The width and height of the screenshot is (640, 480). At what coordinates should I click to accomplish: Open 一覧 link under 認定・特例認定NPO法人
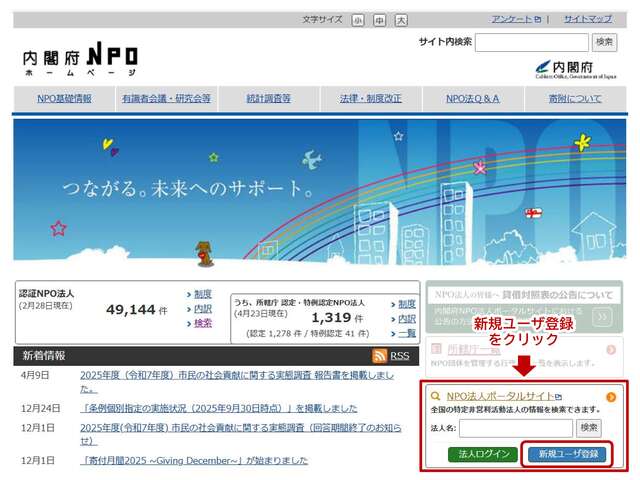pos(407,333)
